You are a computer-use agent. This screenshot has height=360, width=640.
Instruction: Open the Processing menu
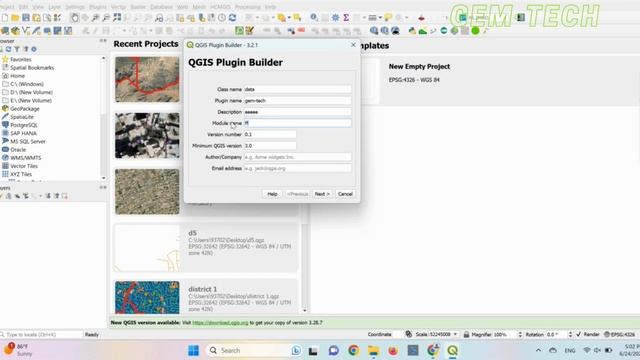247,7
